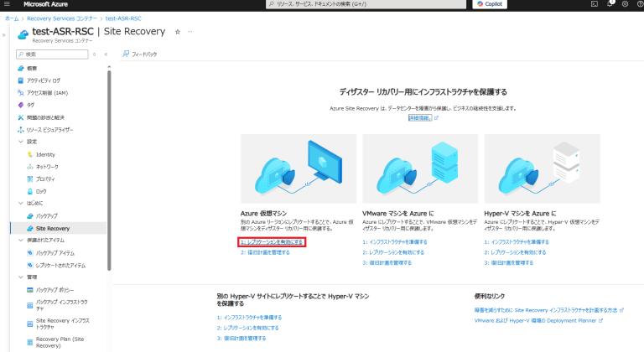The image size is (644, 352).
Task: Collapse the sidebar using the double-chevron icon
Action: (x=106, y=54)
